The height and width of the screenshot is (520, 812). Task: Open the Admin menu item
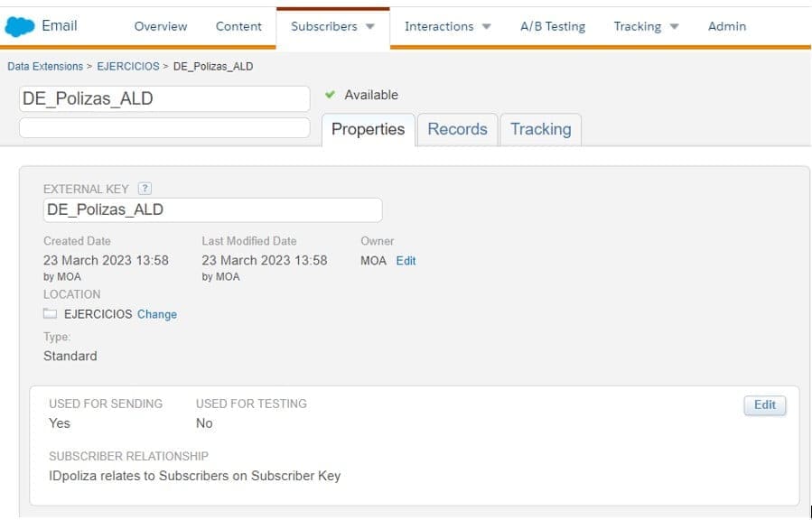pyautogui.click(x=727, y=26)
